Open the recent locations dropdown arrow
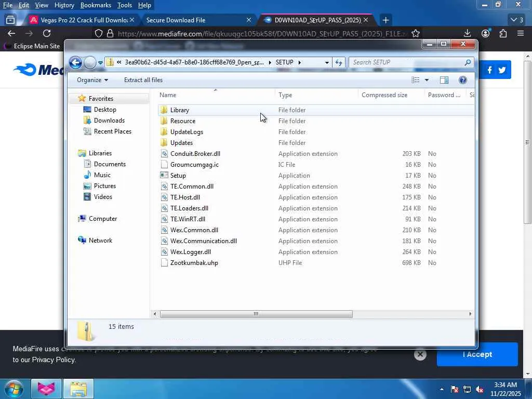Screen dimensions: 532x399 100,63
